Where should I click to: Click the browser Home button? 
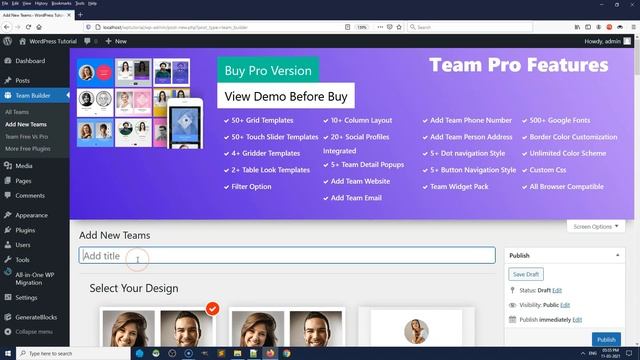coord(39,27)
